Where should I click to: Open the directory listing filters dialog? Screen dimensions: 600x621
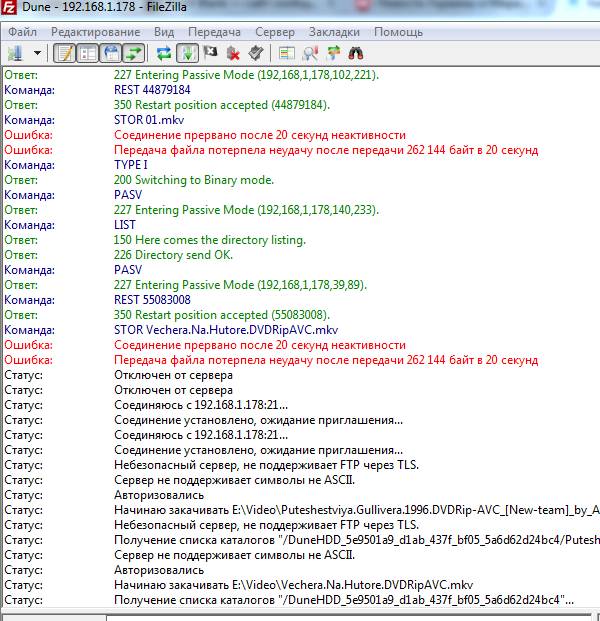(x=287, y=52)
